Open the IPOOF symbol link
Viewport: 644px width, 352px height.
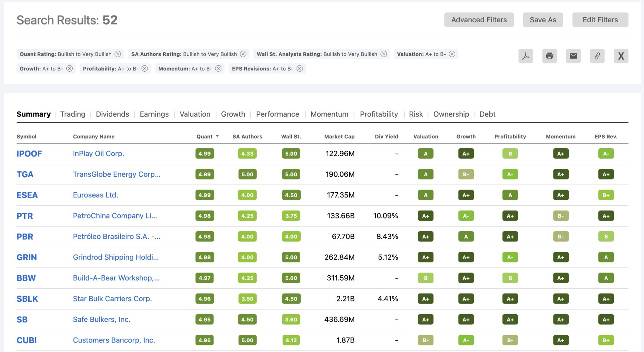pos(29,154)
